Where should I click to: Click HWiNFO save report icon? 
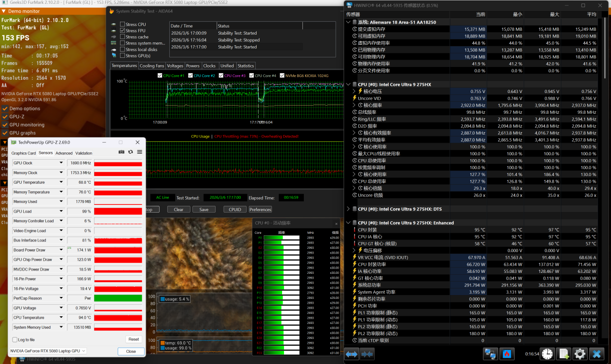(563, 354)
